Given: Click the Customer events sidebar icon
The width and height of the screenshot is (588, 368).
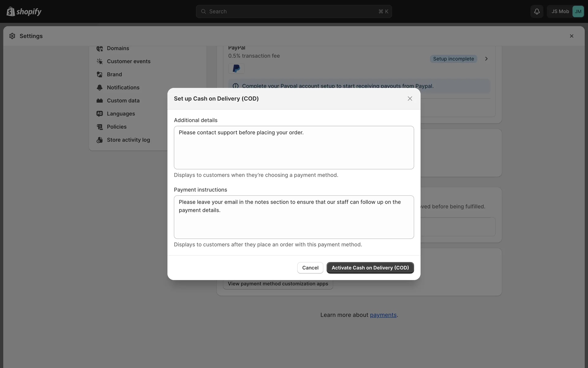Looking at the screenshot, I should tap(100, 61).
